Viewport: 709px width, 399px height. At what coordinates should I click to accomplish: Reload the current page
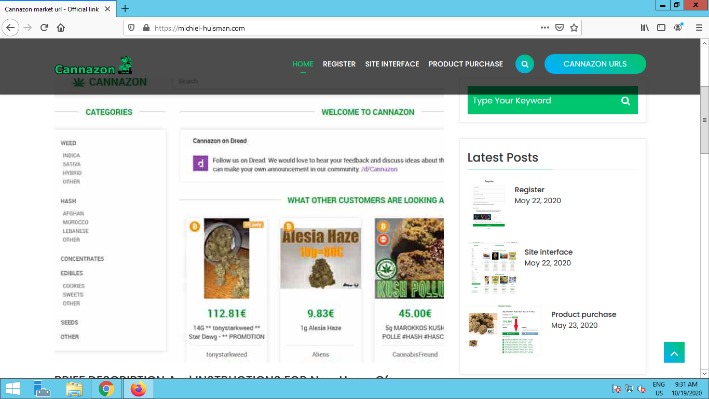[44, 28]
